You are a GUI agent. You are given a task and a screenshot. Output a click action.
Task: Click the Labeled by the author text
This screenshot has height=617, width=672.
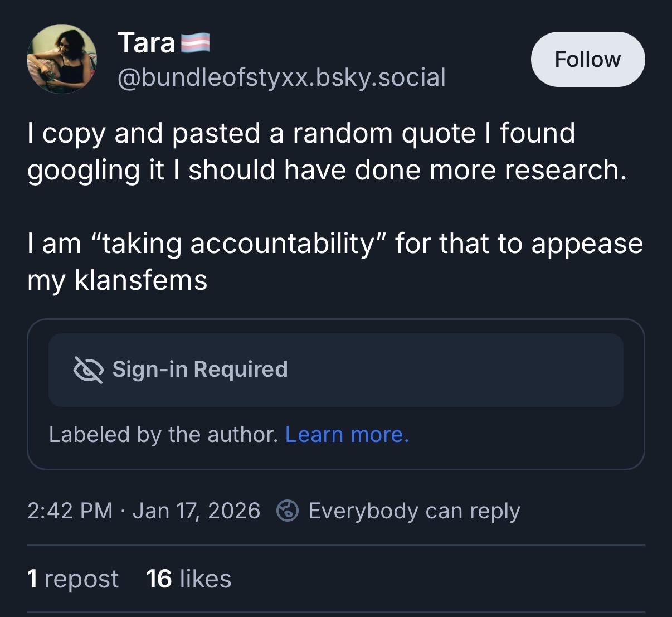pos(163,434)
